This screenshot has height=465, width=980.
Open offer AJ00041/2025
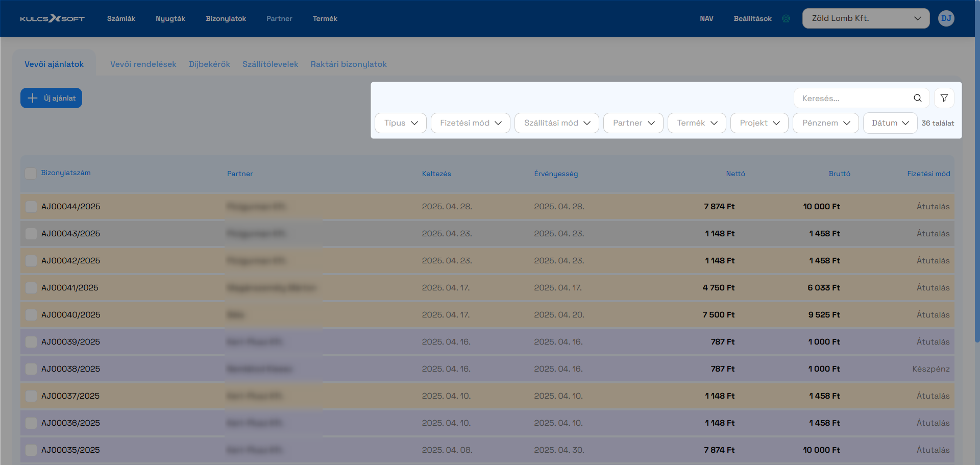(70, 287)
